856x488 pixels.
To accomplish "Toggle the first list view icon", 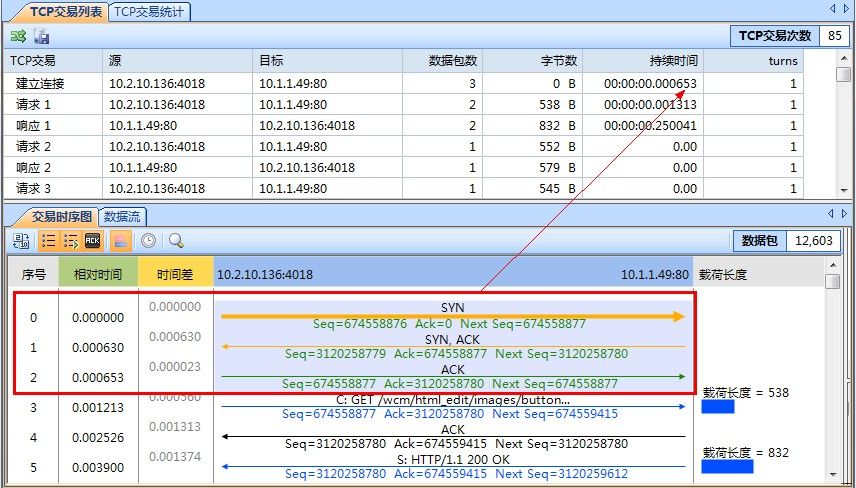I will tap(47, 240).
